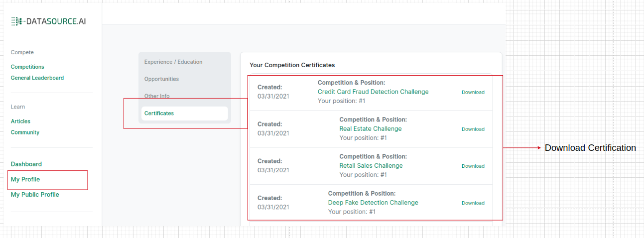Go to General Leaderboard
644x238 pixels.
pos(37,78)
